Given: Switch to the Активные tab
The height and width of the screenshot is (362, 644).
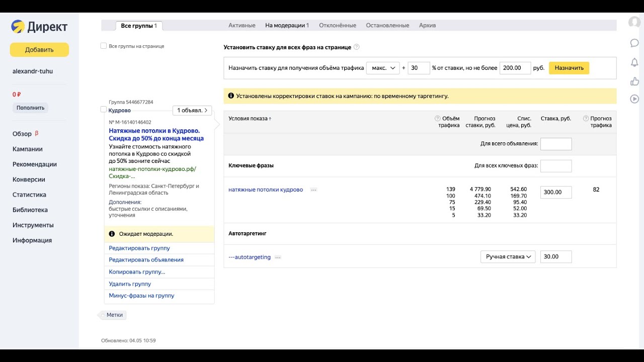Looking at the screenshot, I should 242,25.
